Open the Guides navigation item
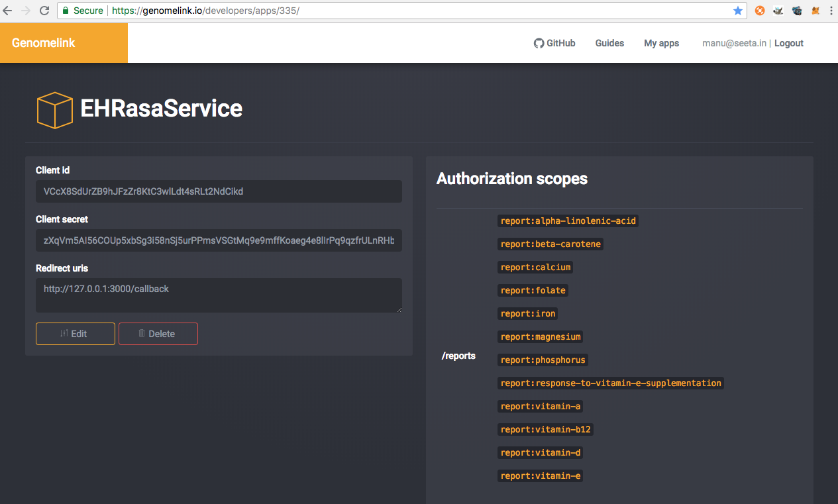Image resolution: width=838 pixels, height=504 pixels. (609, 43)
